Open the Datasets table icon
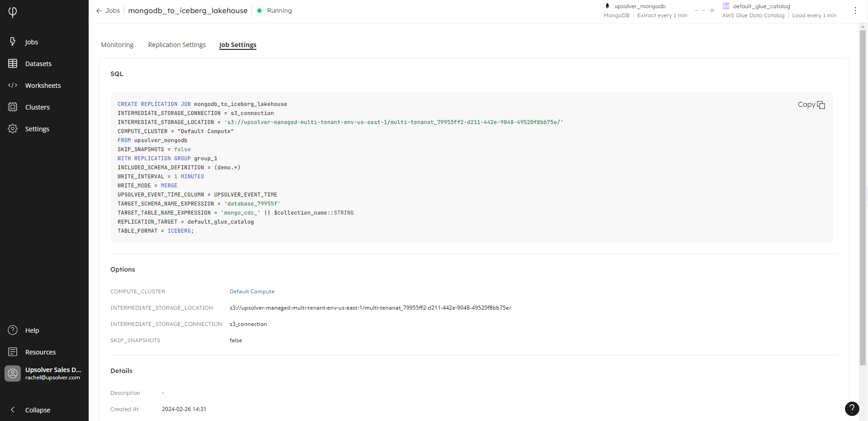This screenshot has width=868, height=421. pos(13,63)
